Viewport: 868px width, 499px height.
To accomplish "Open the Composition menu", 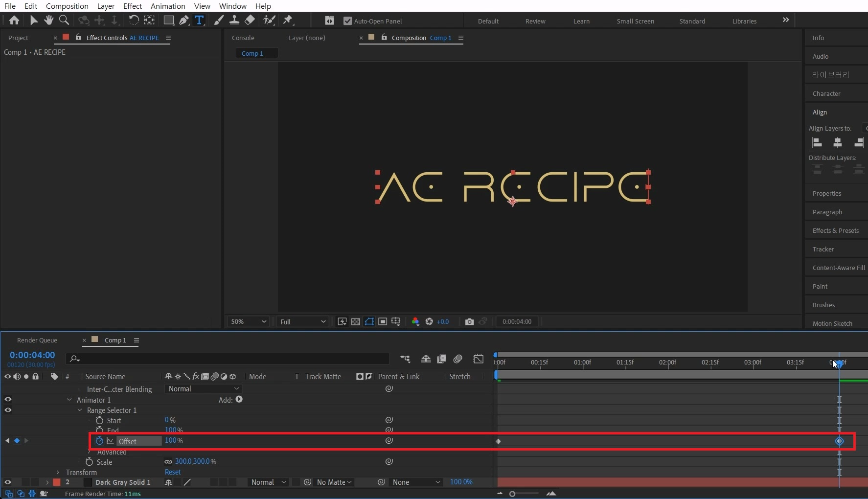I will tap(67, 6).
